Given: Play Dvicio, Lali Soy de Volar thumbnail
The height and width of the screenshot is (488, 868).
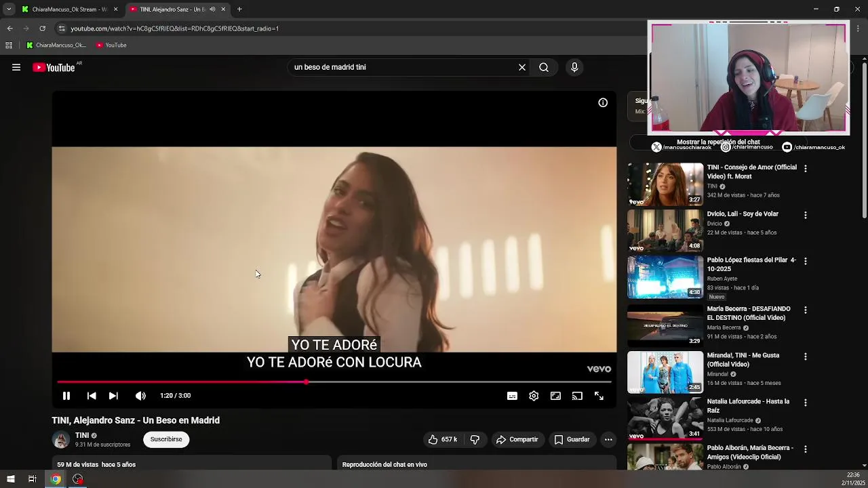Looking at the screenshot, I should click(665, 230).
